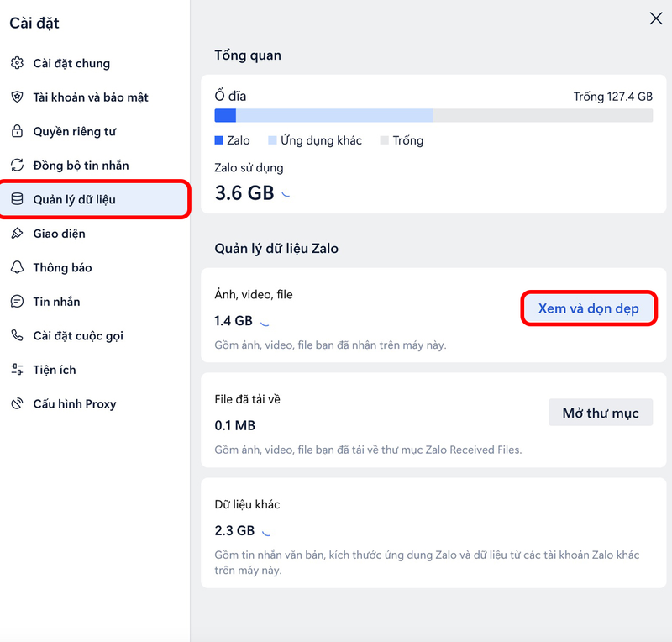672x642 pixels.
Task: Click the chat bubble icon for Tin nhắn
Action: click(17, 302)
